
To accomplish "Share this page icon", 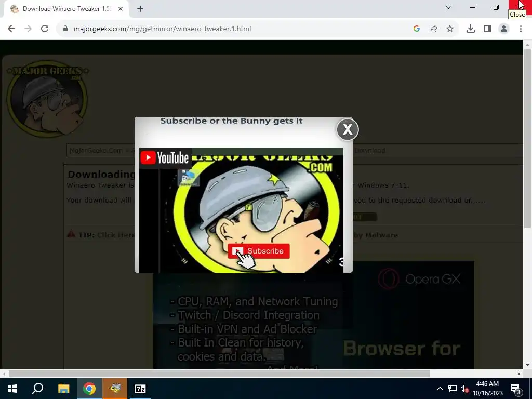I will [433, 29].
